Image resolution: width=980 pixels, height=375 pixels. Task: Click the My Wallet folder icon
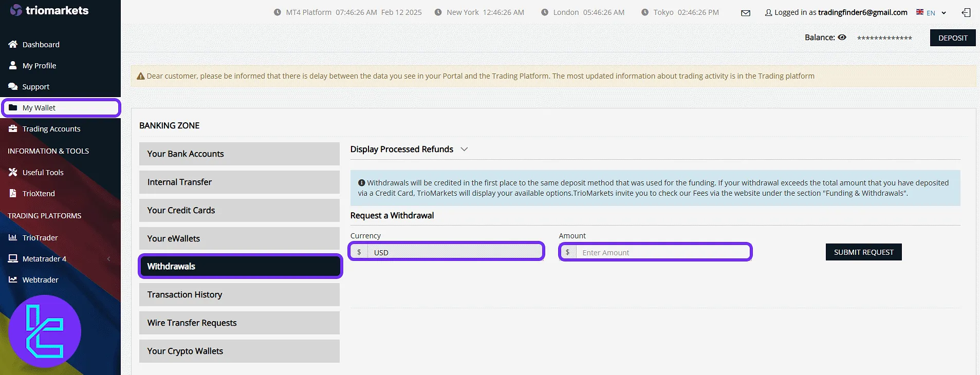tap(13, 107)
